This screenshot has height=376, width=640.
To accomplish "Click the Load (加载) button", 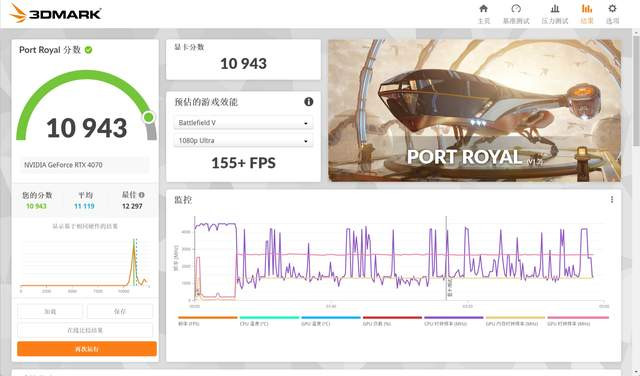I will 50,311.
